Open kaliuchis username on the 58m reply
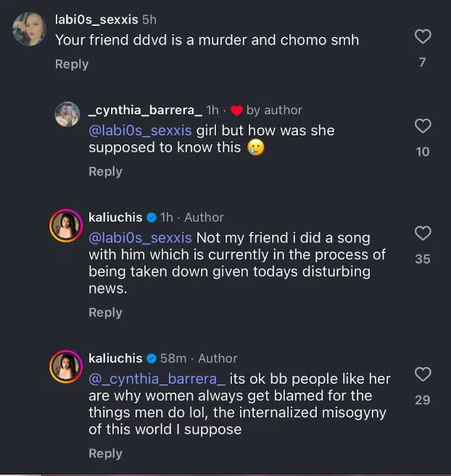The height and width of the screenshot is (476, 451). point(115,358)
